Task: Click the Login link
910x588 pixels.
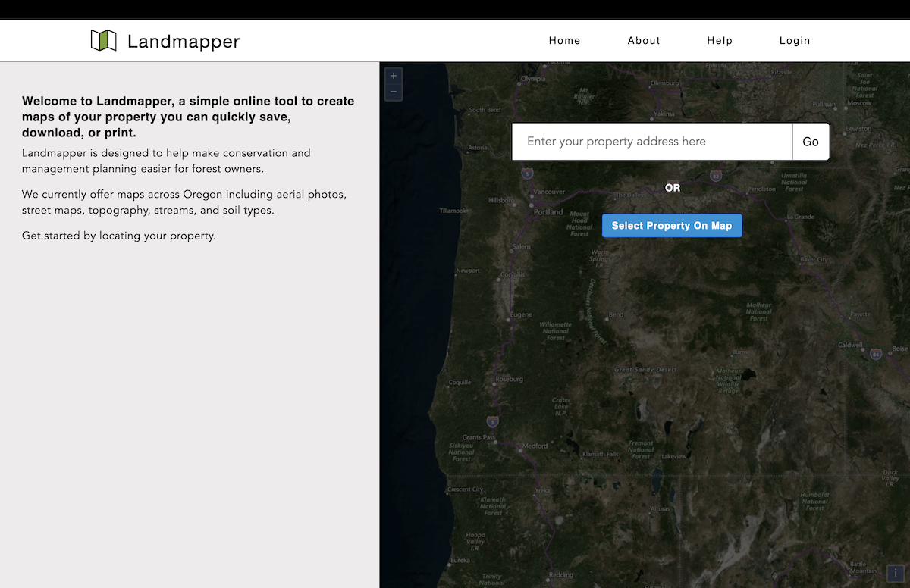Action: (795, 41)
